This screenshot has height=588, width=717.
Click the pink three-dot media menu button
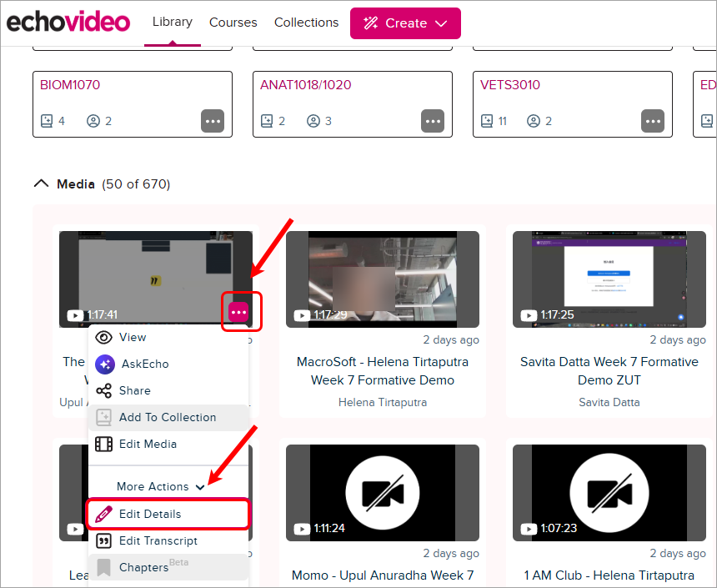coord(238,312)
